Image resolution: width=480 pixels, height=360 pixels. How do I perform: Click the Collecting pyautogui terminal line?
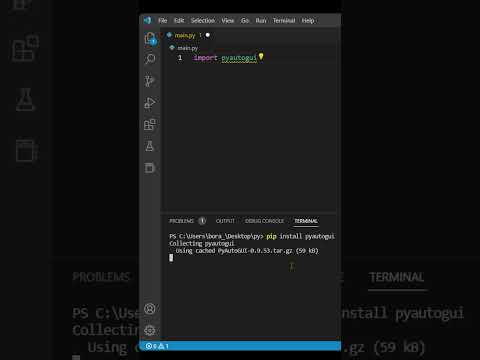[x=201, y=244]
